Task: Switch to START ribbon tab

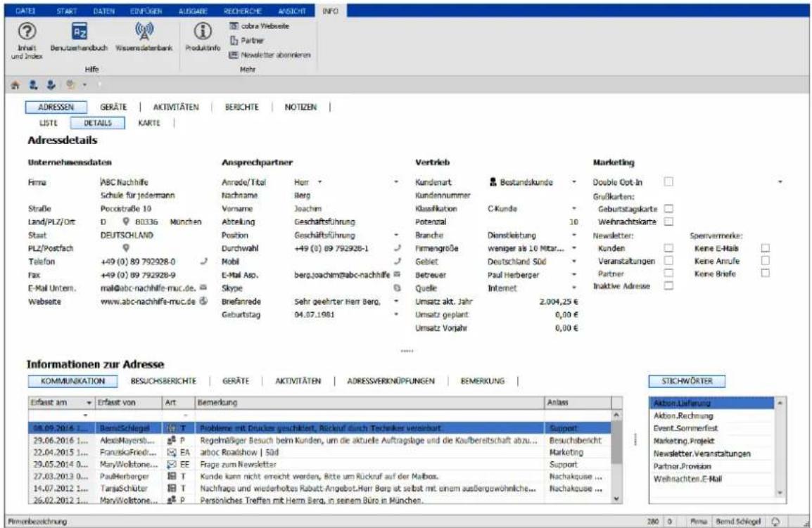Action: pos(67,11)
